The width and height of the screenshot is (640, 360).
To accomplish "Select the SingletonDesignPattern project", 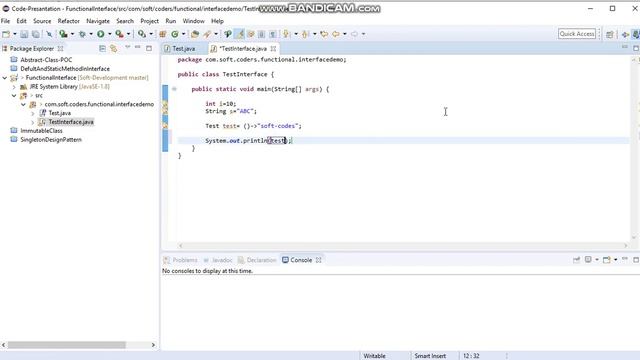I will point(51,140).
